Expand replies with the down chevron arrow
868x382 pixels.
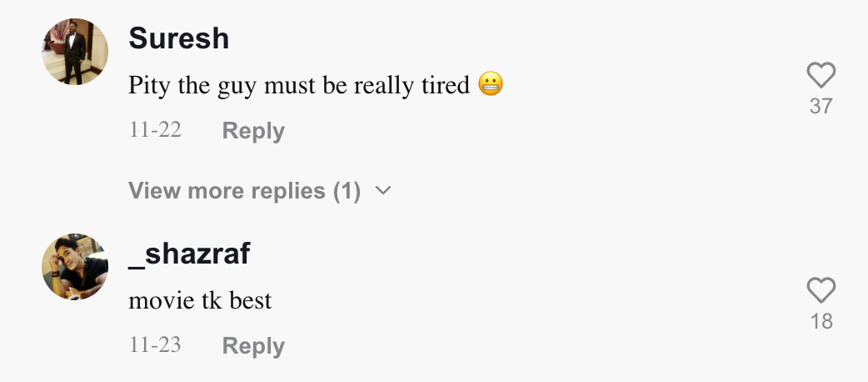pyautogui.click(x=383, y=191)
